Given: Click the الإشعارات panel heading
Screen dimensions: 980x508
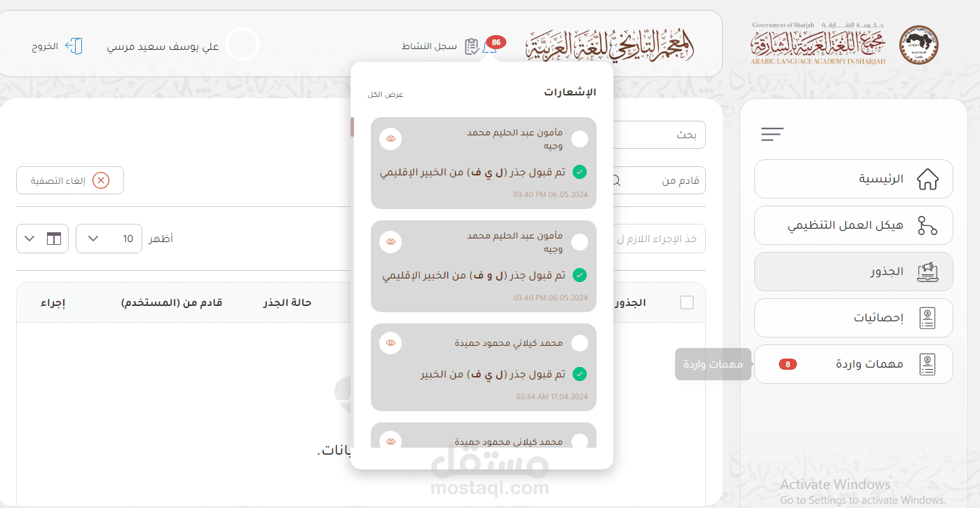Looking at the screenshot, I should [570, 92].
